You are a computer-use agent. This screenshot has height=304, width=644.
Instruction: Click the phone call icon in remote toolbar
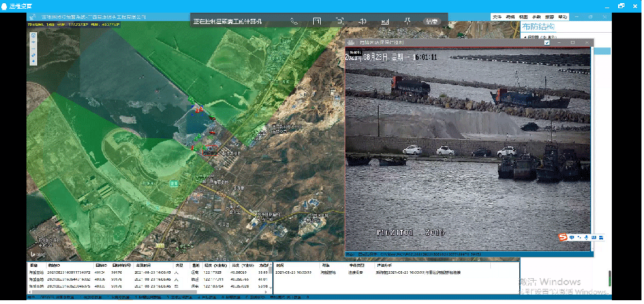pos(294,21)
